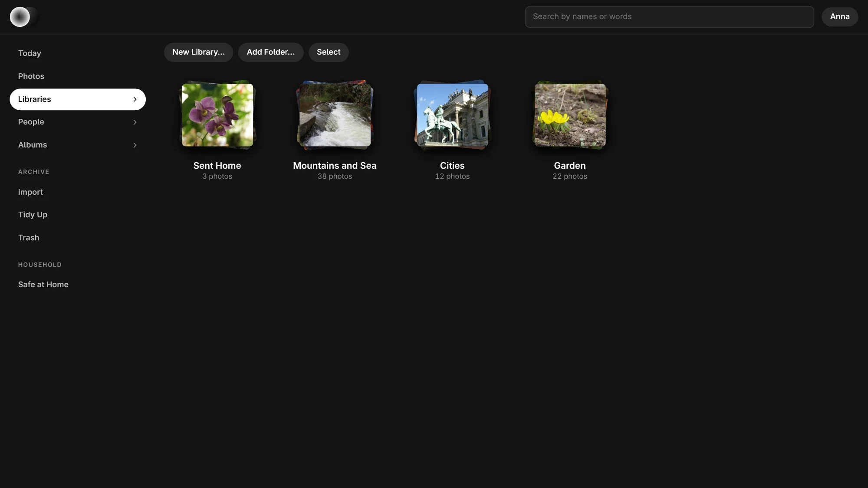Click the round app logo icon
The width and height of the screenshot is (868, 488).
[20, 17]
